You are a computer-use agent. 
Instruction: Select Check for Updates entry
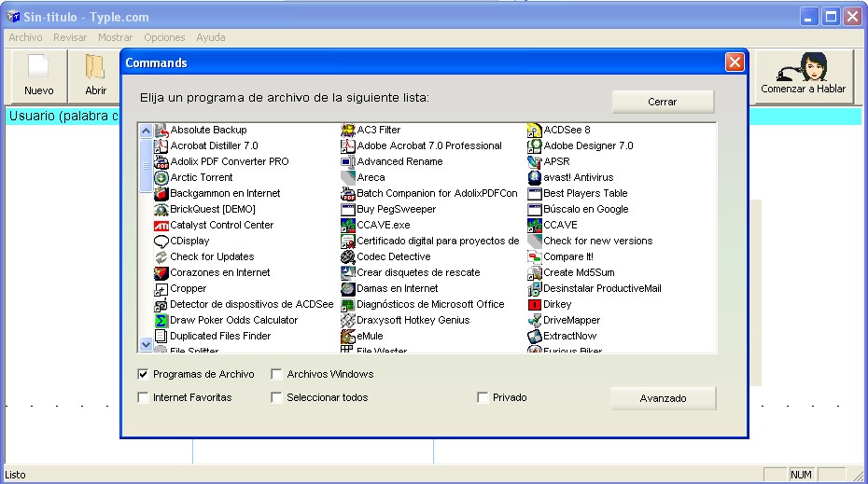(212, 256)
